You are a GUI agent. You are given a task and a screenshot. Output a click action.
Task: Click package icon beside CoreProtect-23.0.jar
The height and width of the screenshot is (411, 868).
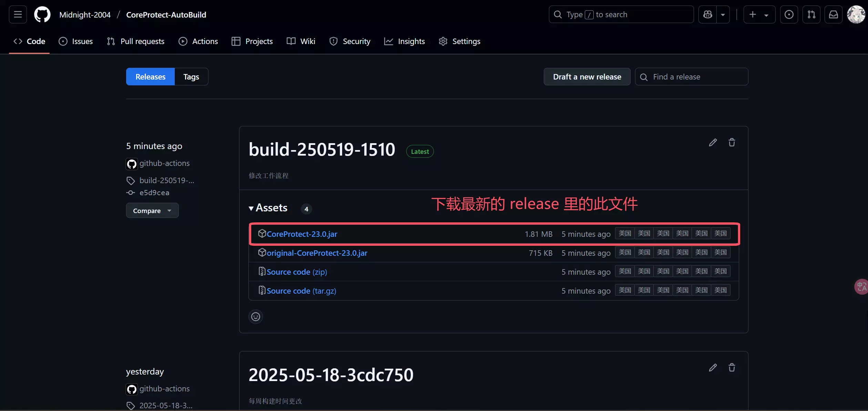click(262, 233)
